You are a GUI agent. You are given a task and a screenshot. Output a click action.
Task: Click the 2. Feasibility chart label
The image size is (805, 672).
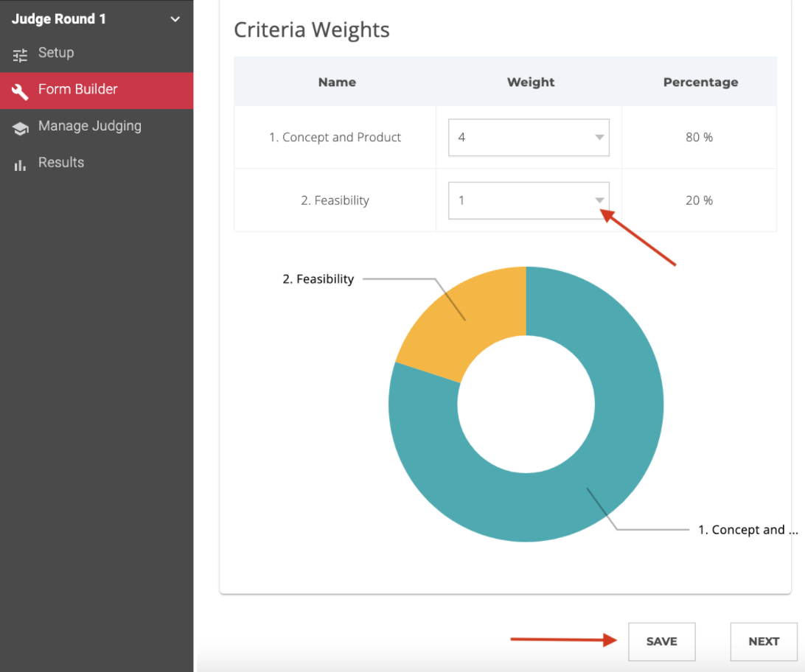click(x=318, y=279)
